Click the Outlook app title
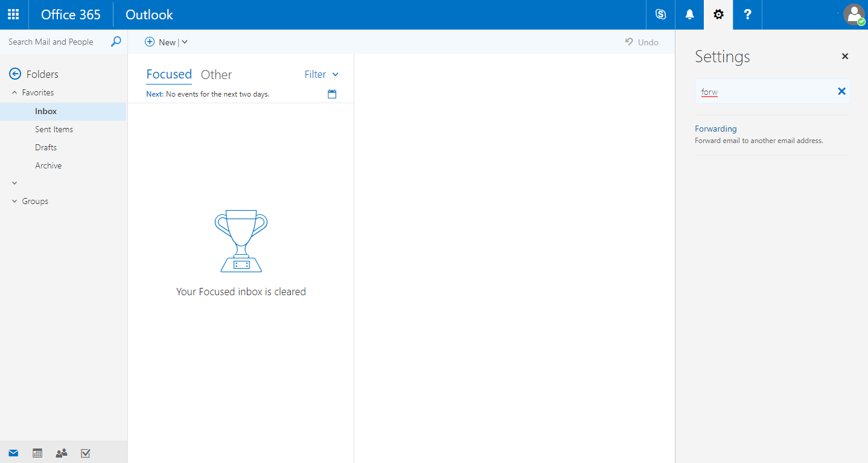This screenshot has width=868, height=463. click(149, 14)
